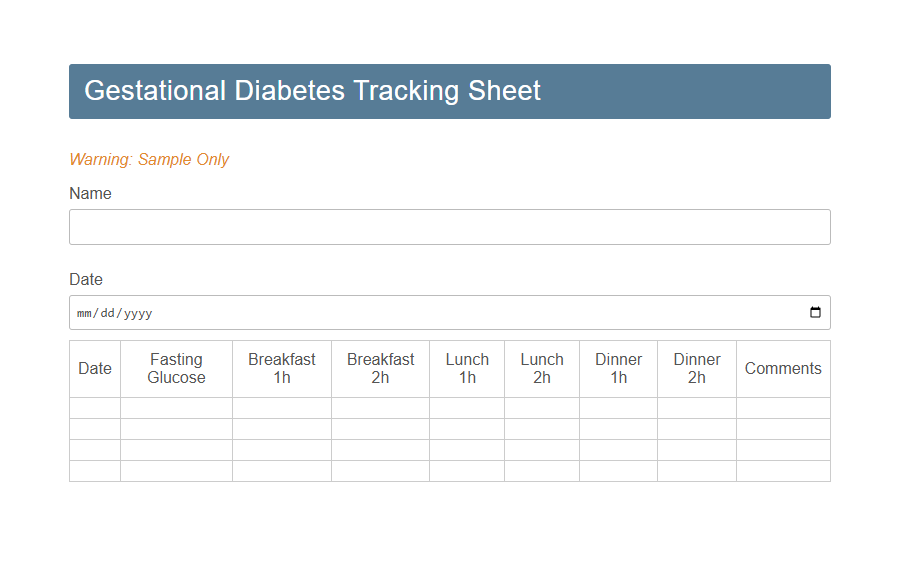Viewport: 900px width, 578px height.
Task: Click the Breakfast 2h column header
Action: pos(380,368)
